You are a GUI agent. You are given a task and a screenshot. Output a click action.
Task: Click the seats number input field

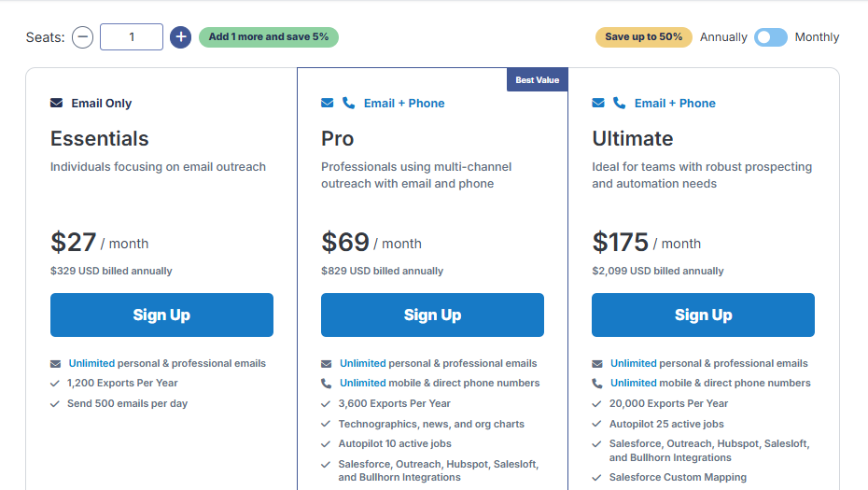[x=132, y=37]
